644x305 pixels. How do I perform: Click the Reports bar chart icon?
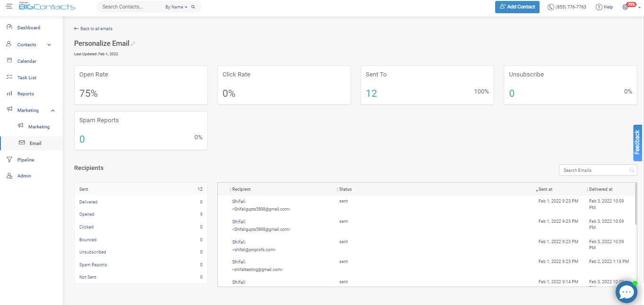[9, 93]
